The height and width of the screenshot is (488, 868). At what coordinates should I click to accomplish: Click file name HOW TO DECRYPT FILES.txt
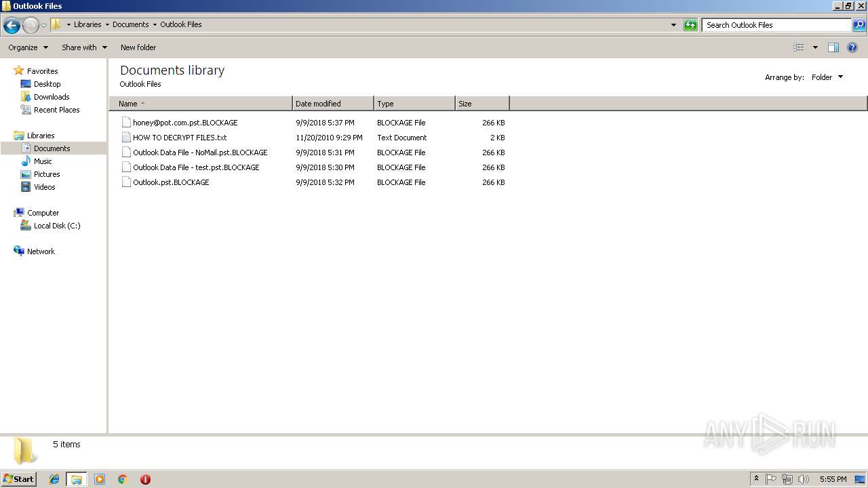[x=180, y=138]
